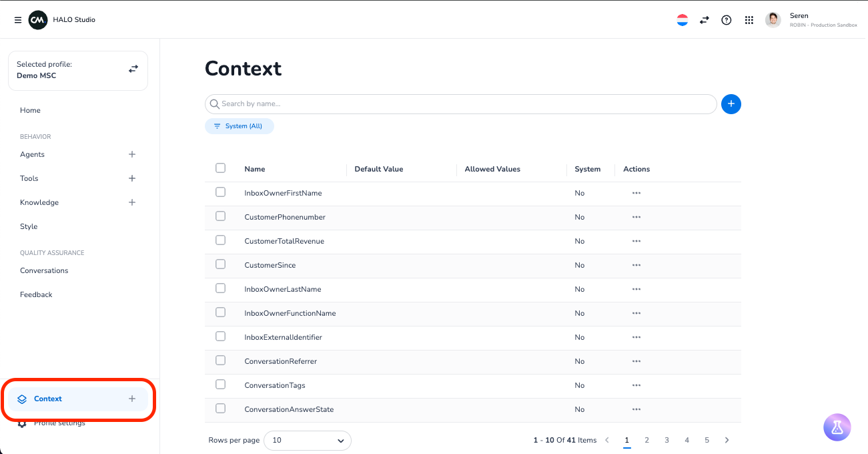This screenshot has height=454, width=868.
Task: Open the help question mark icon
Action: tap(727, 20)
